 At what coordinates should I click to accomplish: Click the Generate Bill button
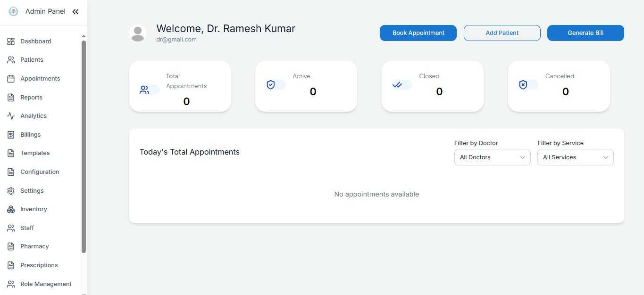585,33
